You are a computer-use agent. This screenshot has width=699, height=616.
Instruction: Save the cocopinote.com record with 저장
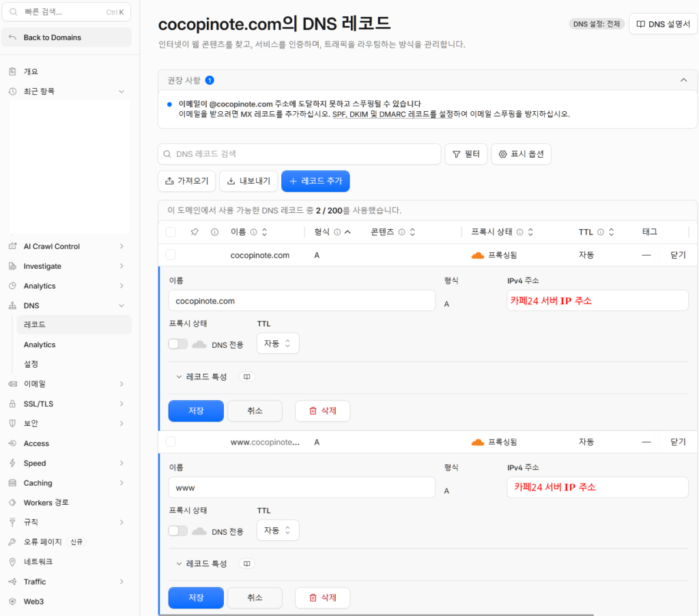[x=196, y=411]
